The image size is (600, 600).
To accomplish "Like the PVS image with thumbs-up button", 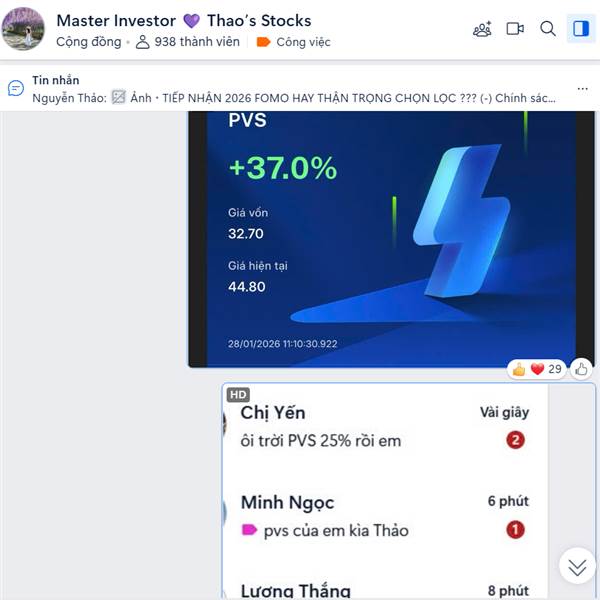I will click(581, 369).
